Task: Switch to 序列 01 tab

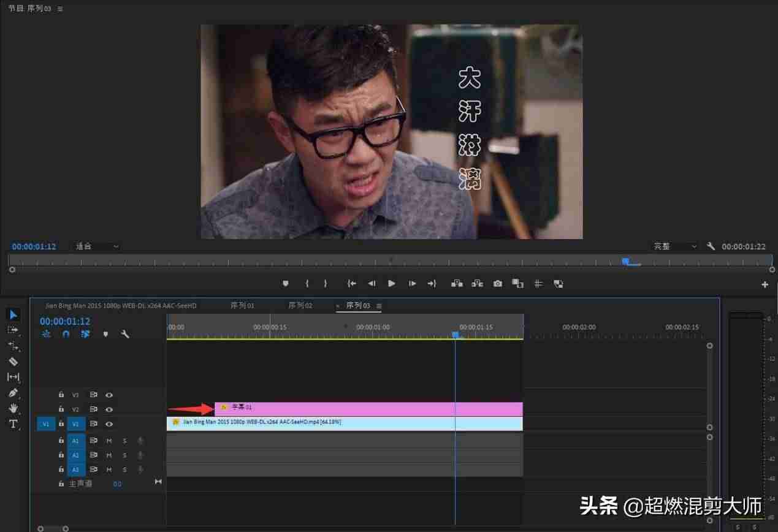Action: (242, 305)
